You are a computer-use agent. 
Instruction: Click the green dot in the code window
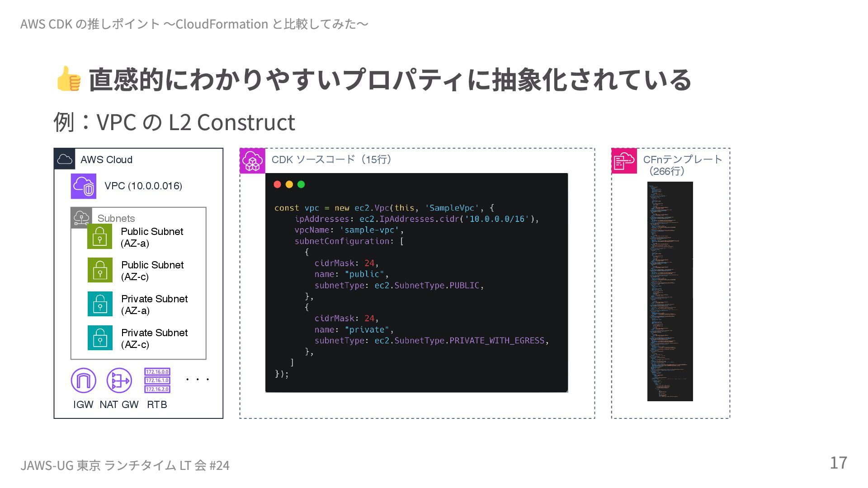click(301, 184)
